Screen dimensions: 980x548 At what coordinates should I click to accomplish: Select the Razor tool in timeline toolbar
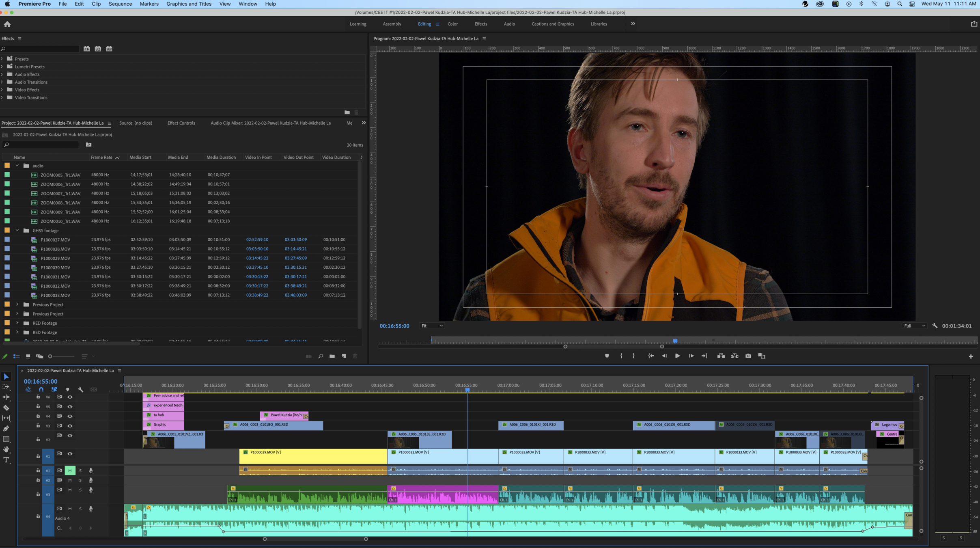[x=6, y=408]
